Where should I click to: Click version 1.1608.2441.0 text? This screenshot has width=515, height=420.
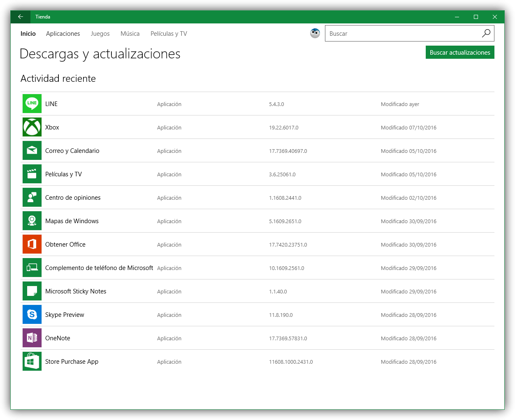tap(285, 198)
